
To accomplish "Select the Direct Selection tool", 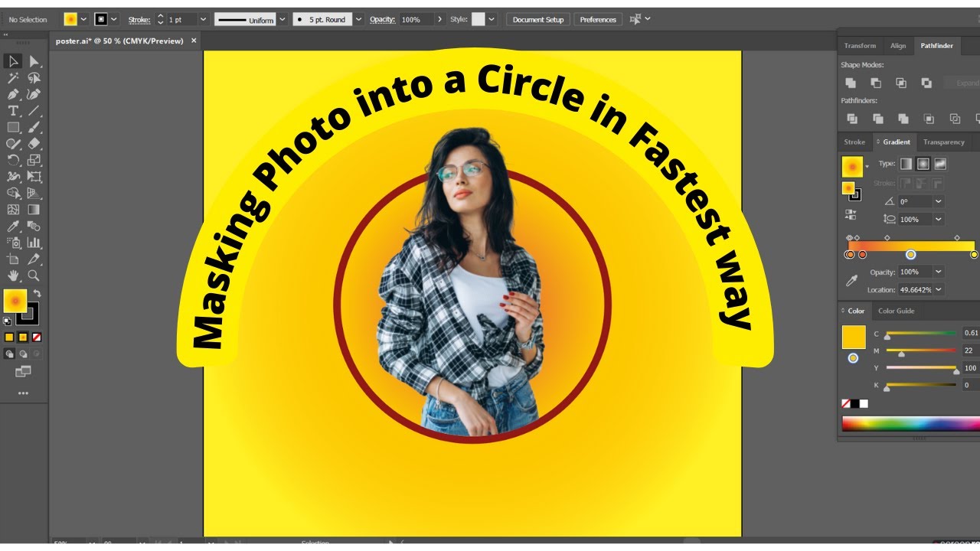I will pyautogui.click(x=34, y=61).
